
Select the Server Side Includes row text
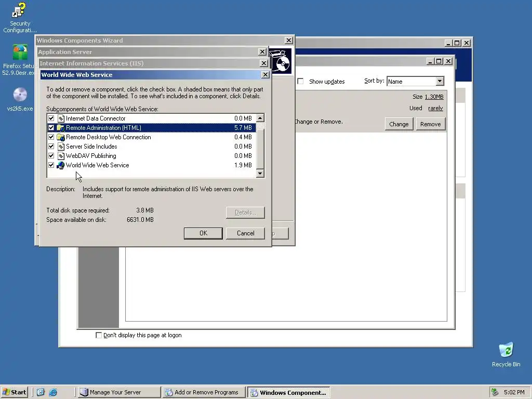coord(91,147)
